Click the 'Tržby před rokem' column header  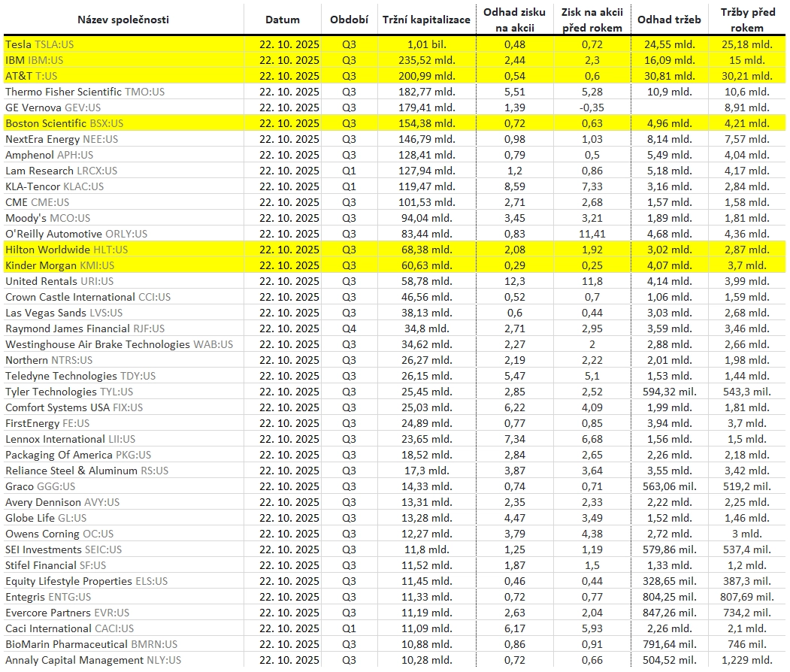coord(747,20)
